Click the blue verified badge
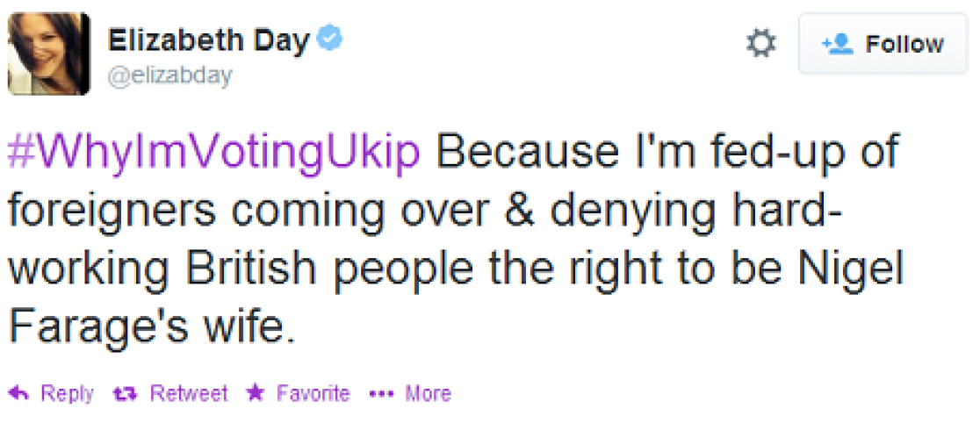This screenshot has height=423, width=980. click(x=330, y=39)
